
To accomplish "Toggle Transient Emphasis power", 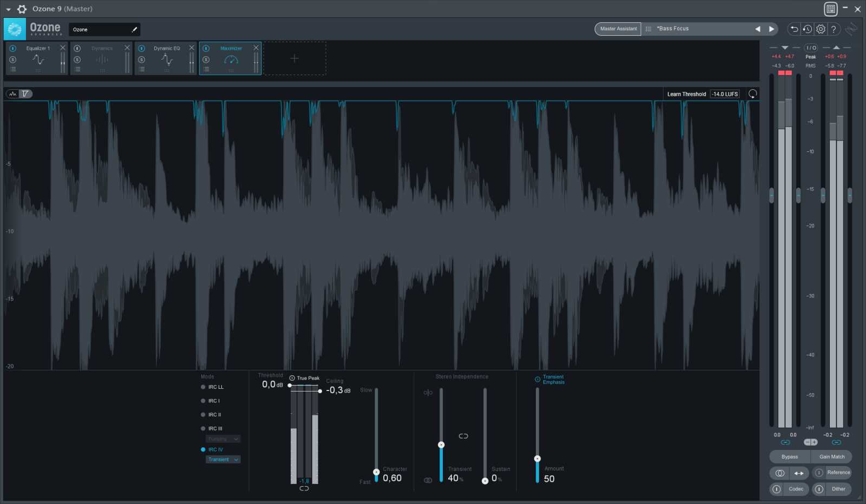I will point(537,379).
